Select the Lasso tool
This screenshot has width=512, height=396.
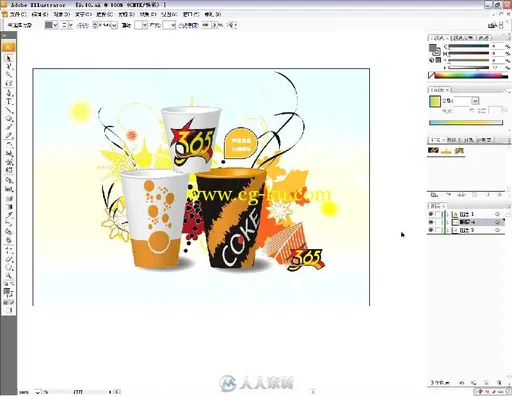tap(9, 83)
